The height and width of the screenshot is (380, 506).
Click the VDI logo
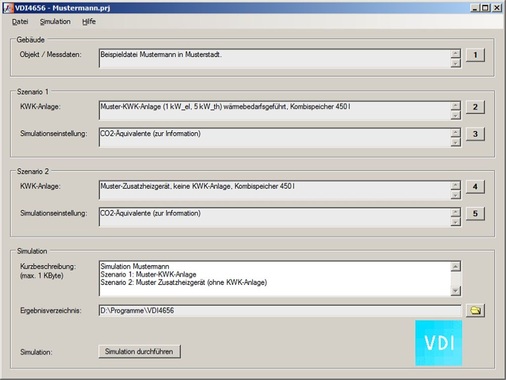coord(439,343)
